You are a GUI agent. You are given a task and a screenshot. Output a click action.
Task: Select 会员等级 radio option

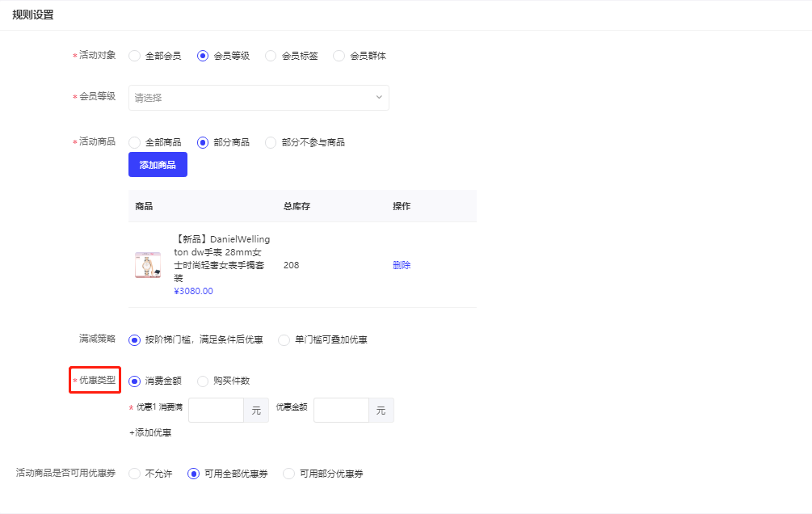pyautogui.click(x=203, y=56)
